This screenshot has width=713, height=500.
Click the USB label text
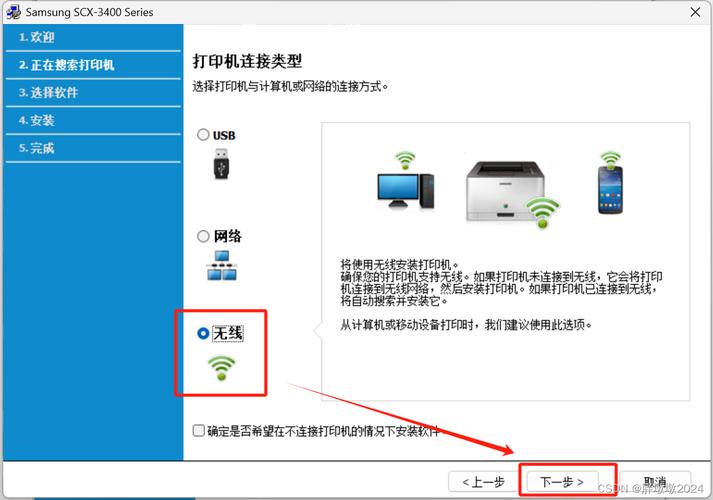click(x=224, y=135)
